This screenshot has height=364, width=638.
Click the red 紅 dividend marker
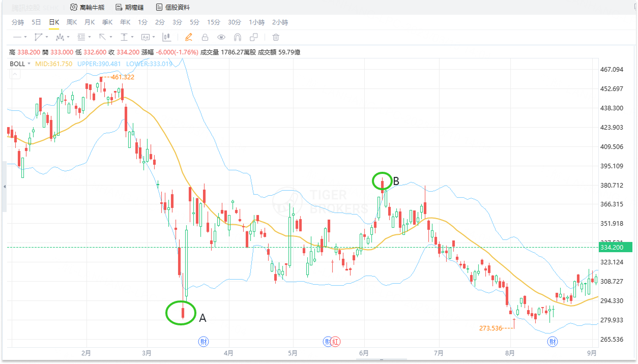336,341
